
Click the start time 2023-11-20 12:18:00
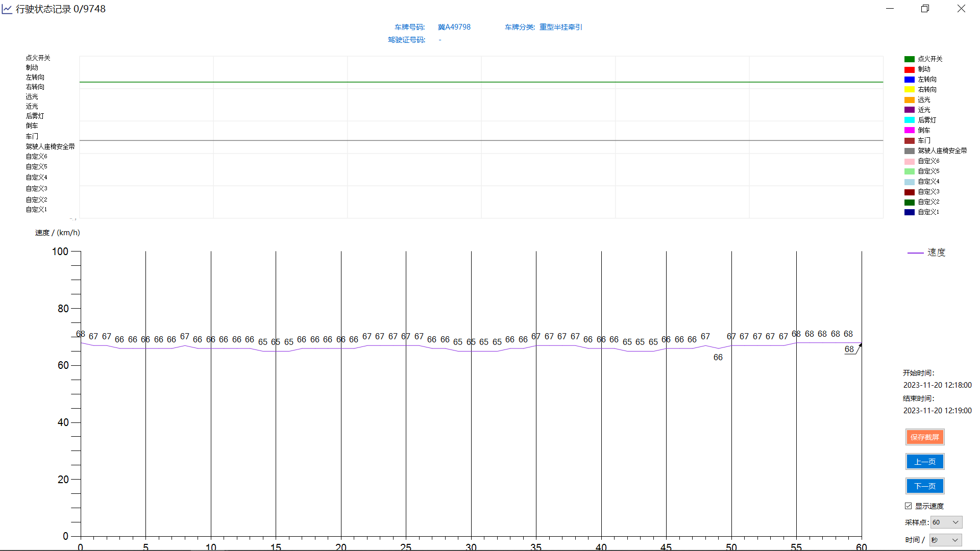coord(937,385)
